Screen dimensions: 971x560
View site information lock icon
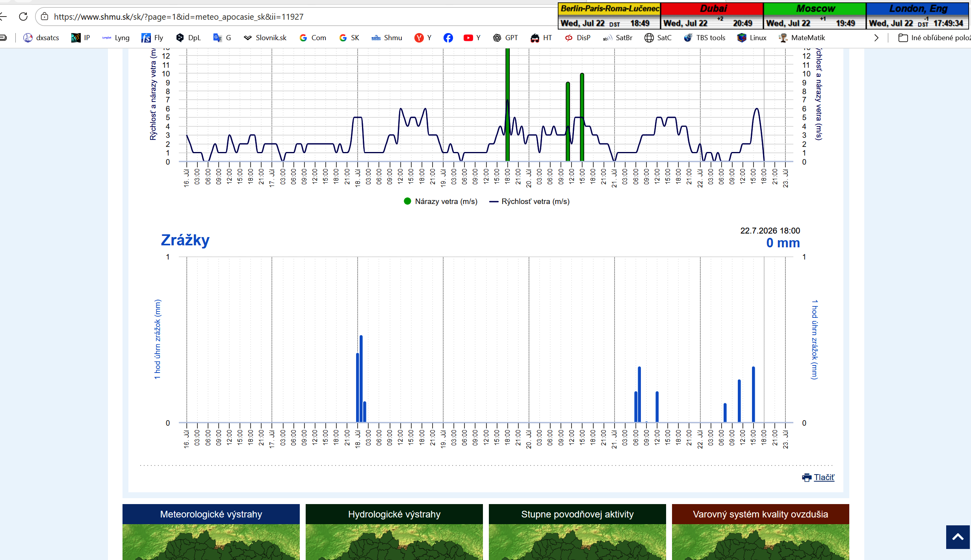click(45, 17)
